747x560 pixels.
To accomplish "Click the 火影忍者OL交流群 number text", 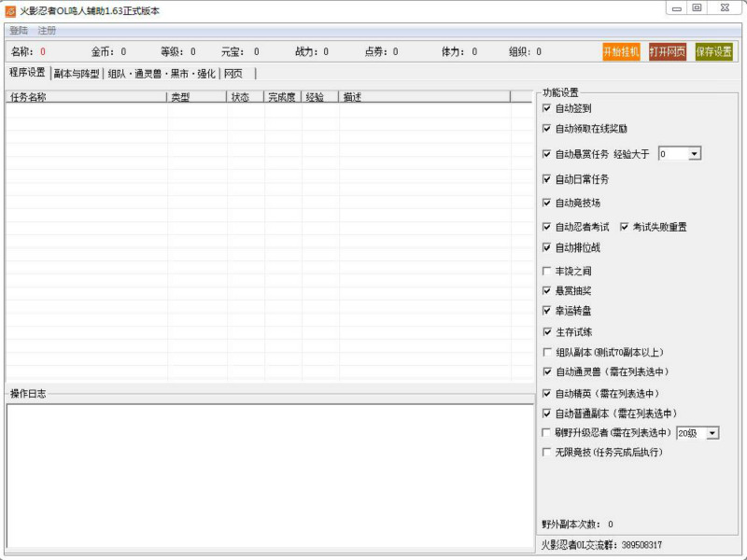I will pos(641,545).
